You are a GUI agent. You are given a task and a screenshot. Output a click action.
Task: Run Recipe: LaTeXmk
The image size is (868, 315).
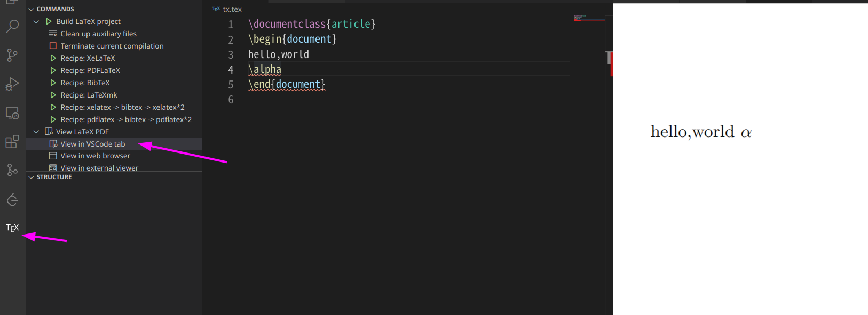(89, 95)
